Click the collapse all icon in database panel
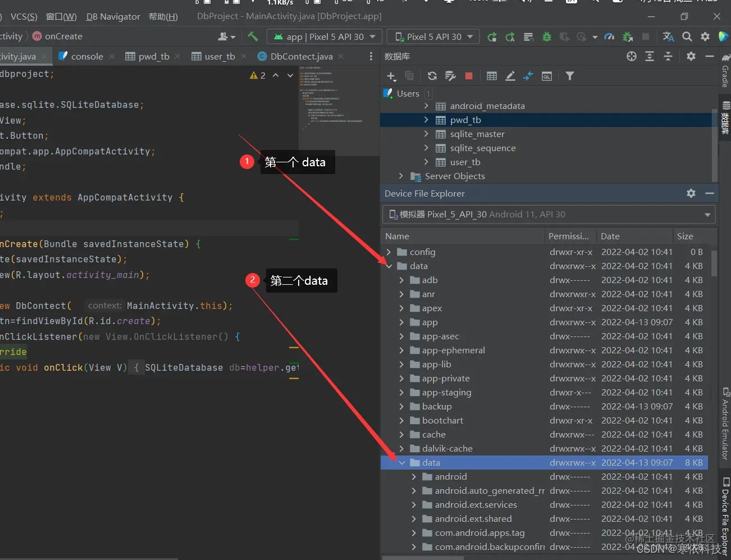The image size is (731, 560). 668,56
